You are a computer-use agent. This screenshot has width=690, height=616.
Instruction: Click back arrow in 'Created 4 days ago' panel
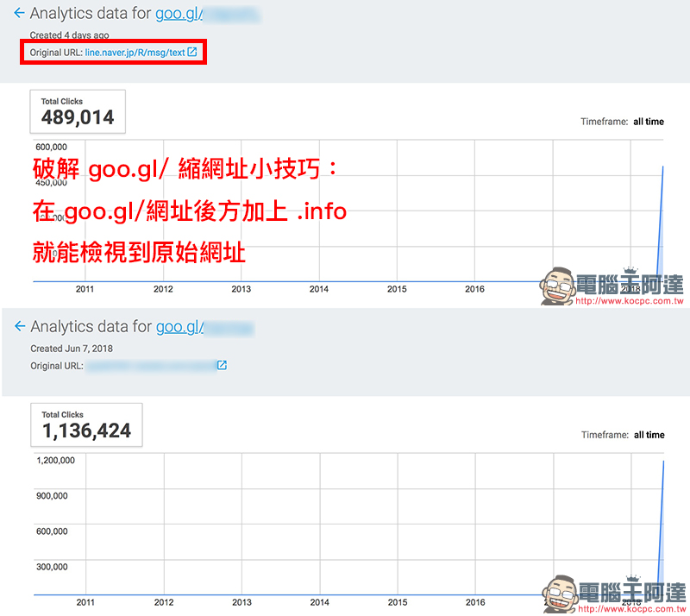(x=19, y=14)
